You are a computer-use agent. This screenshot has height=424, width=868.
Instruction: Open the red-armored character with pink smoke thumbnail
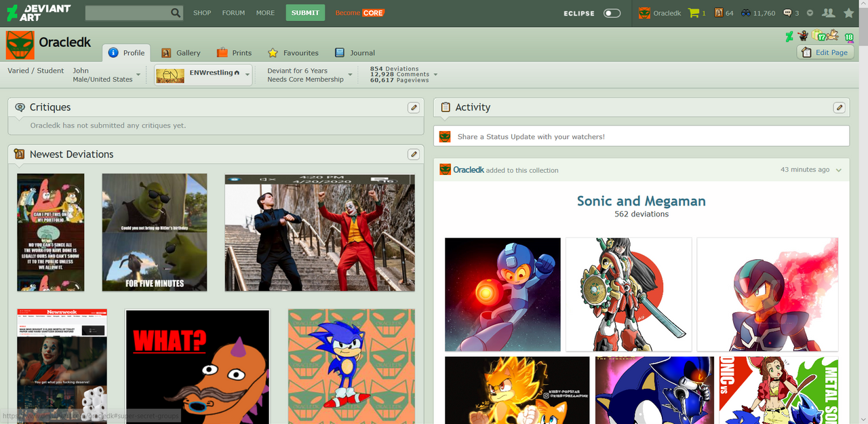point(768,294)
